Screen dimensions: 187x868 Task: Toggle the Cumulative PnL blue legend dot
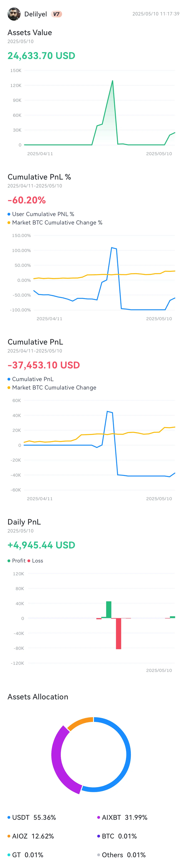[x=9, y=379]
